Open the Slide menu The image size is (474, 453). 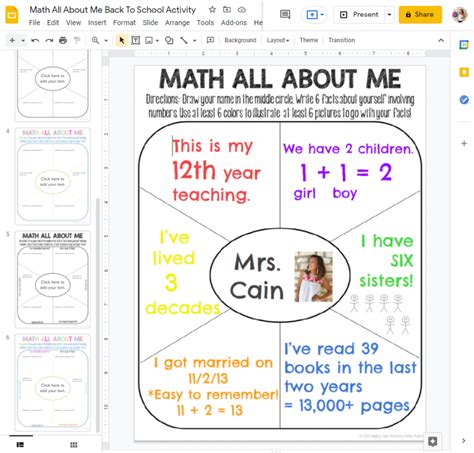pyautogui.click(x=150, y=23)
